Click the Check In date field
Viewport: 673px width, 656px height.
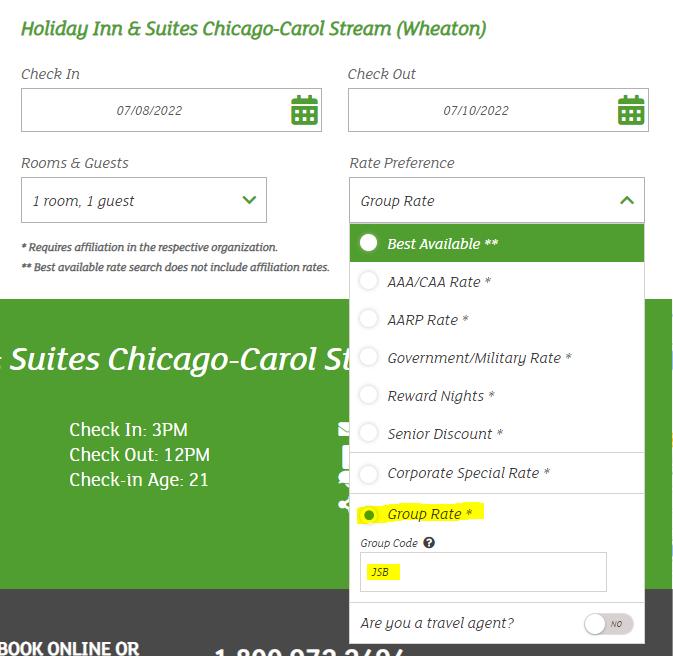click(x=171, y=110)
